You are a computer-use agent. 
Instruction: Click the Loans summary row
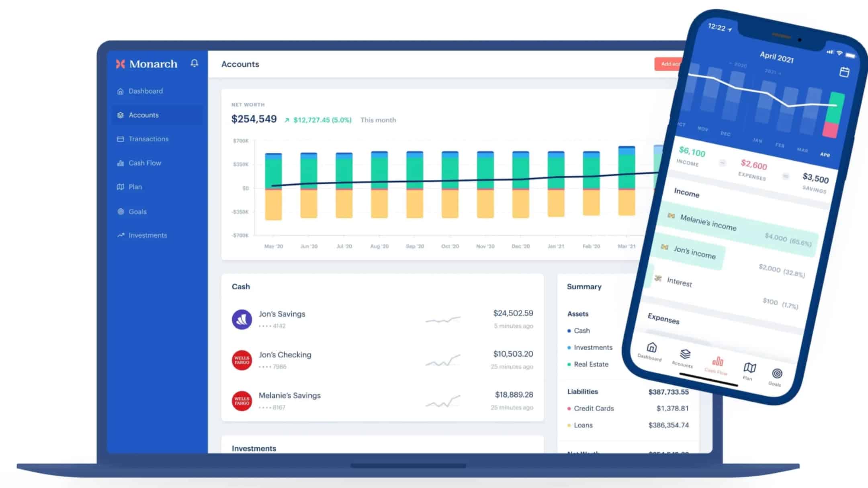click(628, 425)
